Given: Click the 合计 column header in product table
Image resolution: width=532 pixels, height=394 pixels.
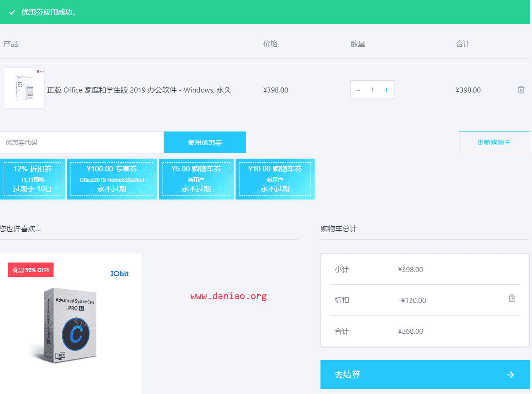Looking at the screenshot, I should [x=463, y=44].
